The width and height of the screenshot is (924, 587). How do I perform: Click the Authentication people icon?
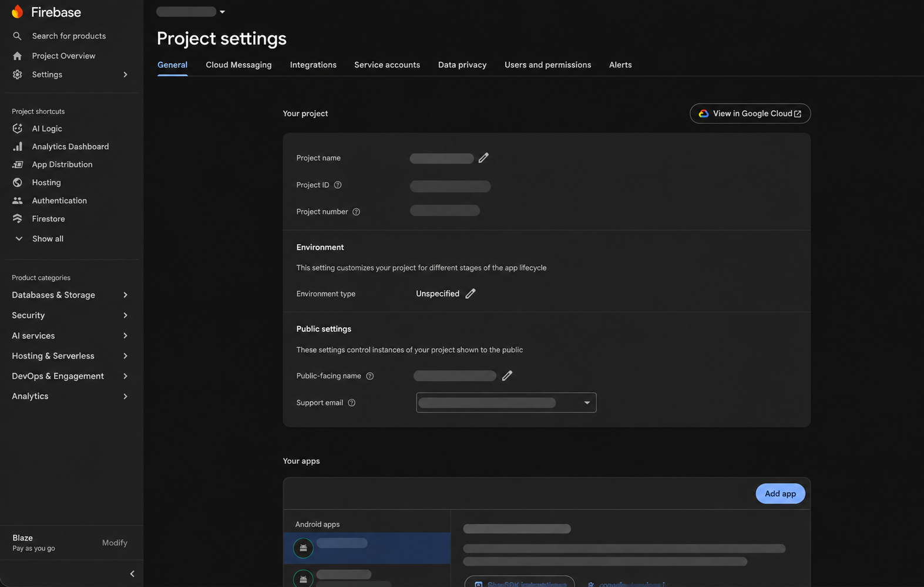(18, 201)
